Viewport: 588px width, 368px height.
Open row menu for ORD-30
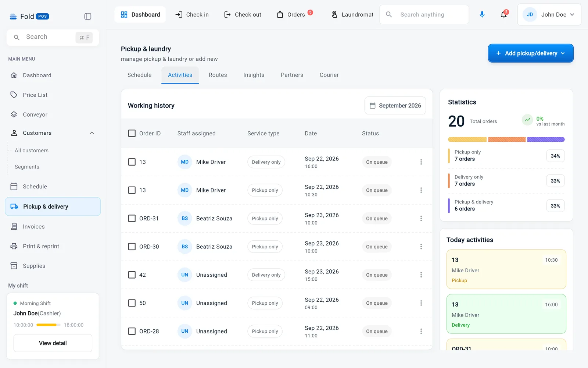pos(421,247)
